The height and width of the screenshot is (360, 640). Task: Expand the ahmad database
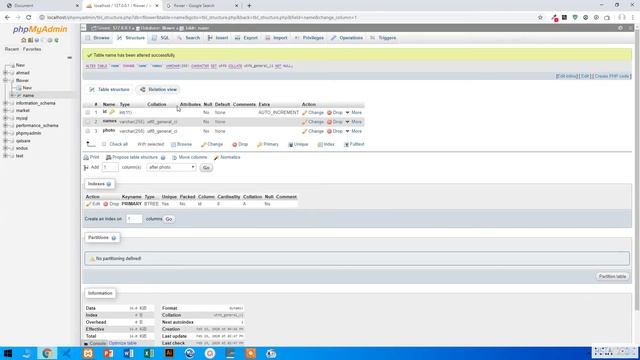(5, 73)
